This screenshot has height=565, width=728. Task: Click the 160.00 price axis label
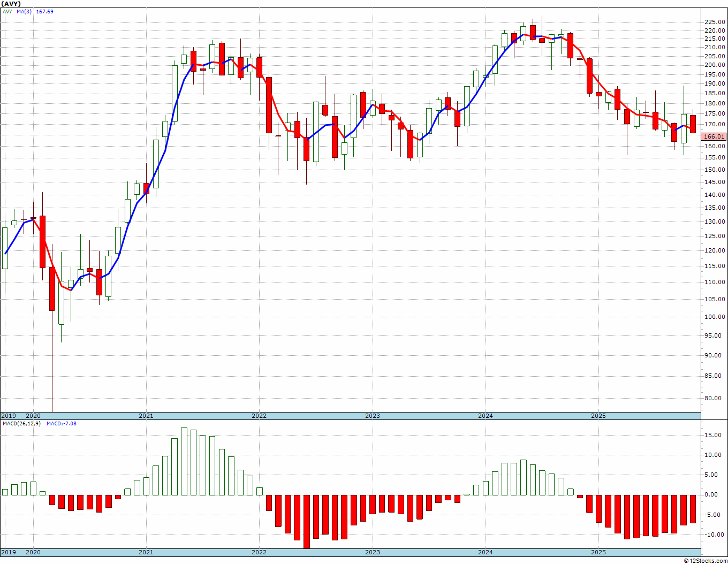coord(715,146)
